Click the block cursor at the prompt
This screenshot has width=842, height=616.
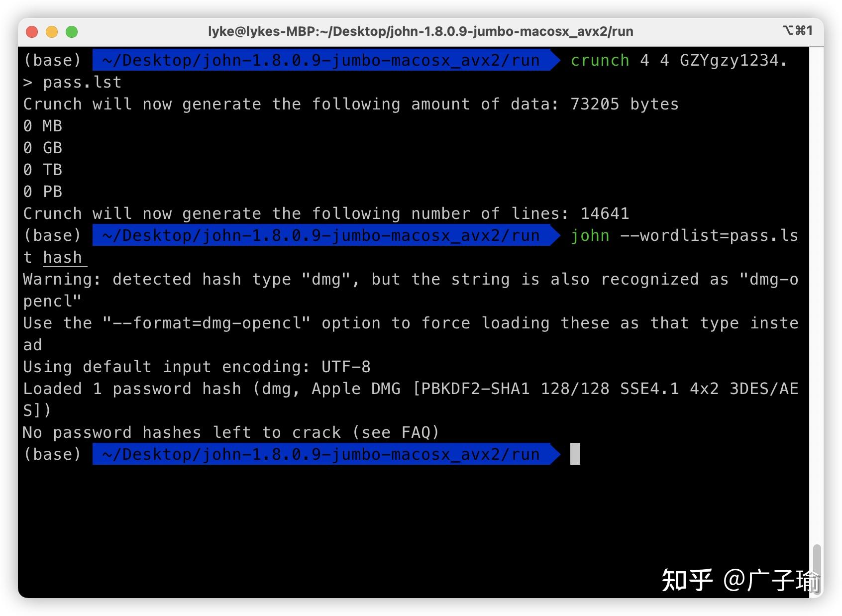(x=575, y=454)
